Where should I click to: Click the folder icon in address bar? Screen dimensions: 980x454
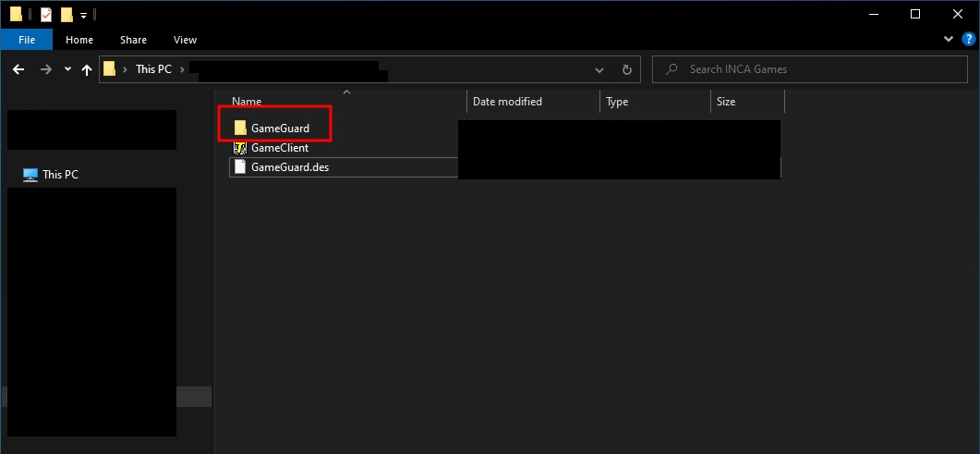point(109,68)
